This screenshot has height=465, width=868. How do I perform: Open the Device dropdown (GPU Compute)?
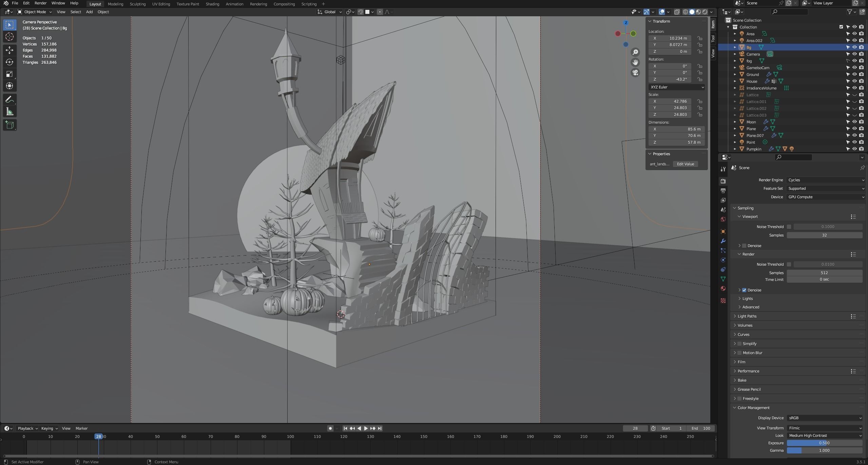(826, 197)
